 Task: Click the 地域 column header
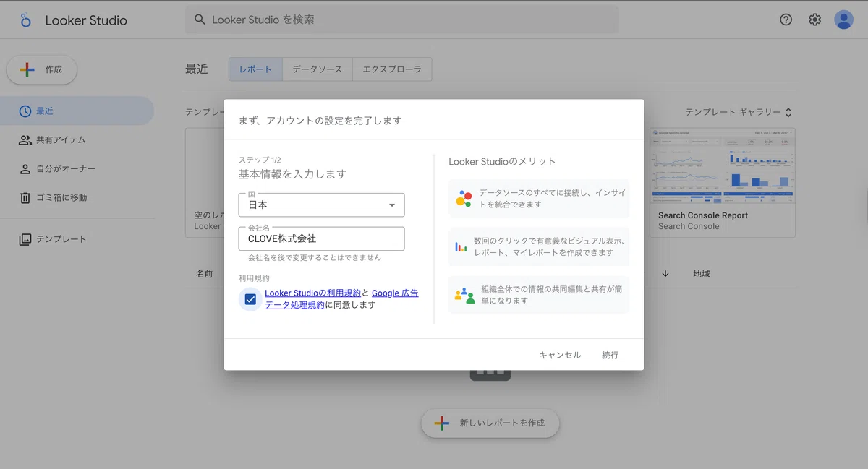point(702,274)
